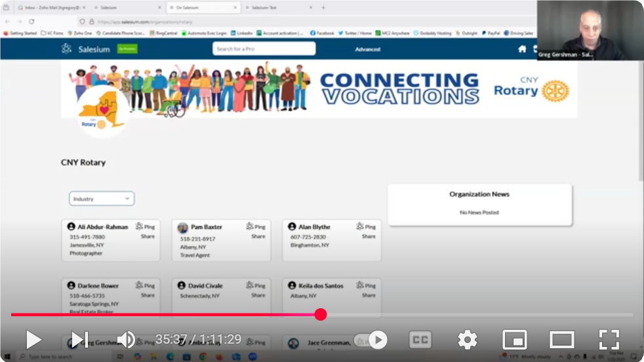Open the GoDaddy Hosting bookmark
This screenshot has height=362, width=644.
pyautogui.click(x=432, y=33)
